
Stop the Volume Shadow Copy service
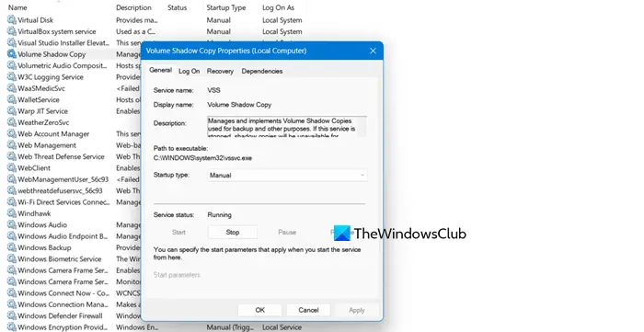point(233,233)
